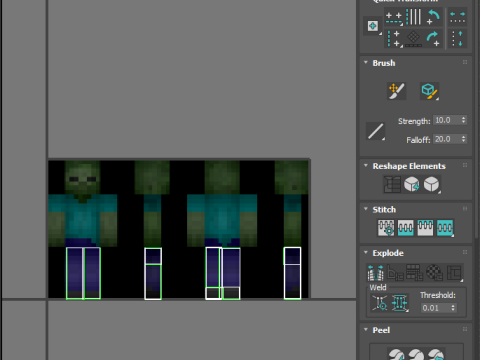Click the Stitch to Average icon
The image size is (480, 360).
click(x=406, y=228)
